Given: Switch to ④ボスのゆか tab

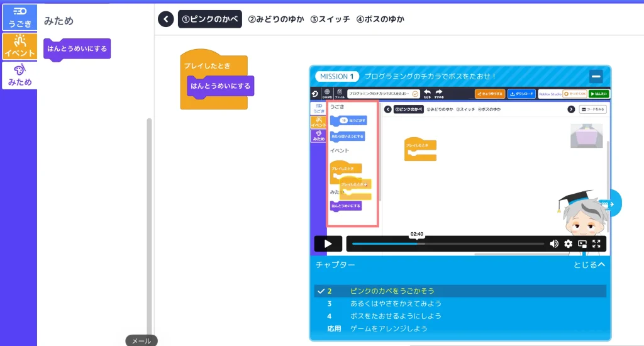Looking at the screenshot, I should (380, 19).
